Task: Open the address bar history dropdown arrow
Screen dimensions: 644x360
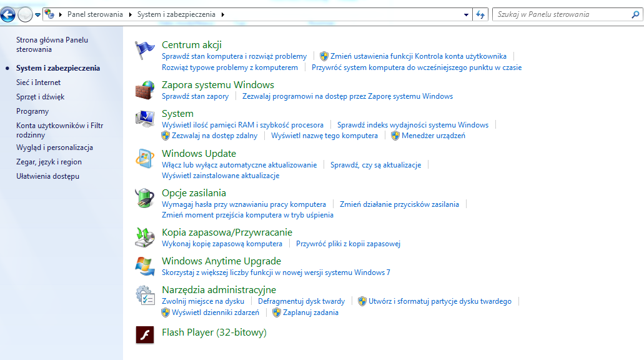Action: pos(466,14)
